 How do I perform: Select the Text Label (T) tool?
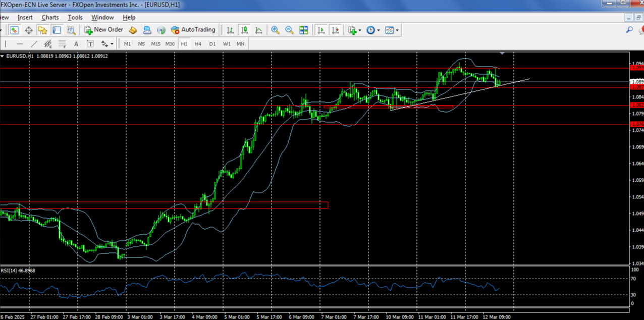90,44
